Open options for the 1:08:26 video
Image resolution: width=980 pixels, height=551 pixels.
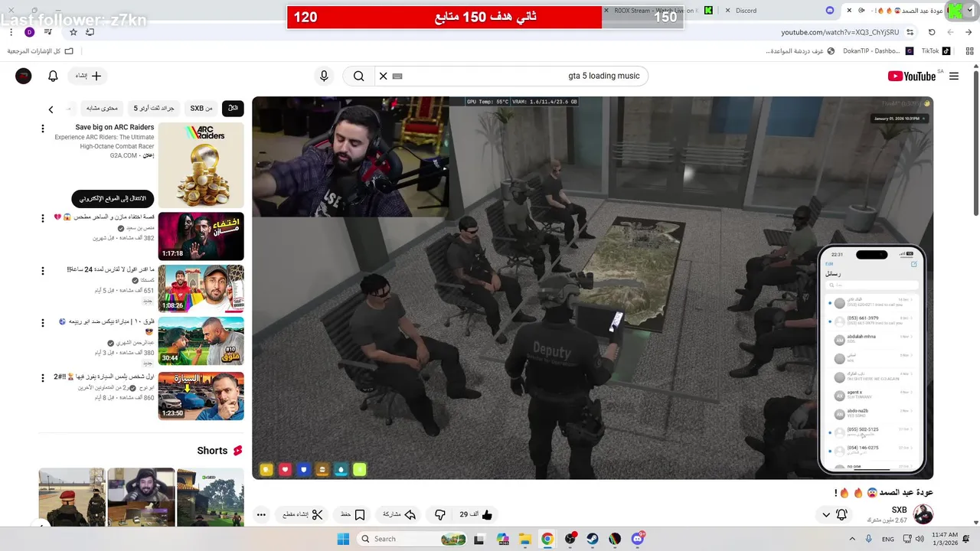43,271
